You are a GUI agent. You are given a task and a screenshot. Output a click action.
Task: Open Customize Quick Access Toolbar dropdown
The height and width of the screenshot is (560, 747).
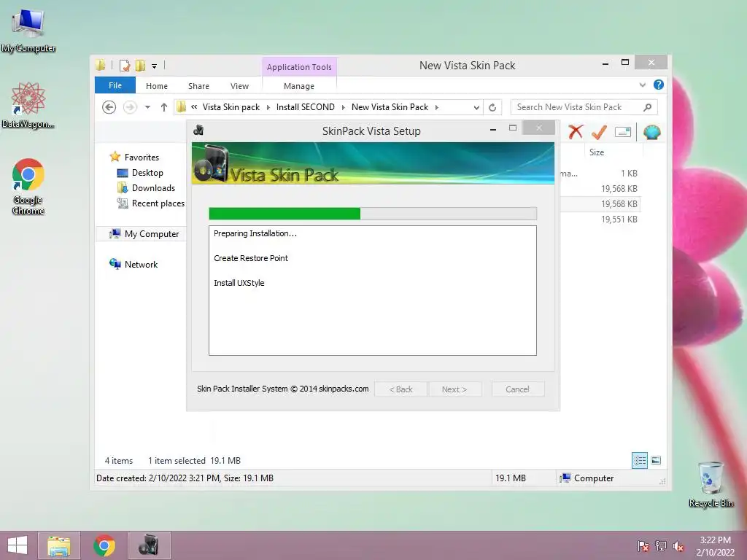point(155,66)
